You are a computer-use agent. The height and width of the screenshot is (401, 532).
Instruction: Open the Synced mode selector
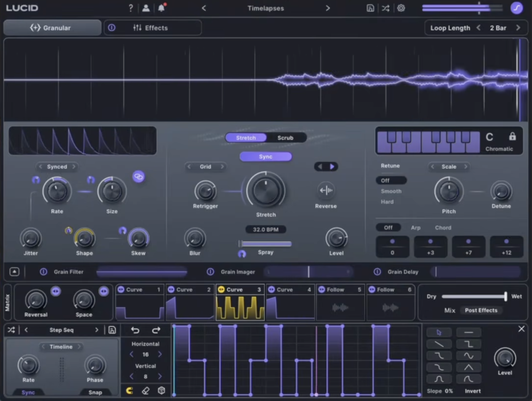point(57,167)
